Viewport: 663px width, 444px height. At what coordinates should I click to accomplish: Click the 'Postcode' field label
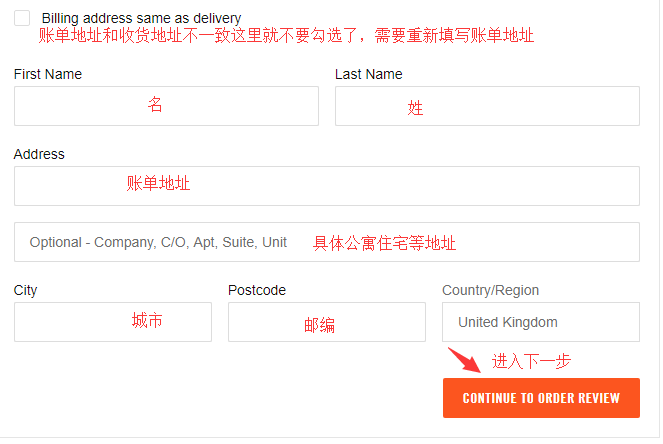coord(257,290)
